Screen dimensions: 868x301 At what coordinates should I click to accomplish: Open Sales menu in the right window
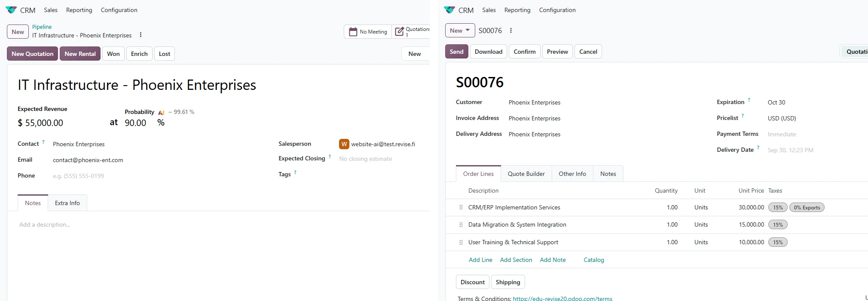point(489,10)
